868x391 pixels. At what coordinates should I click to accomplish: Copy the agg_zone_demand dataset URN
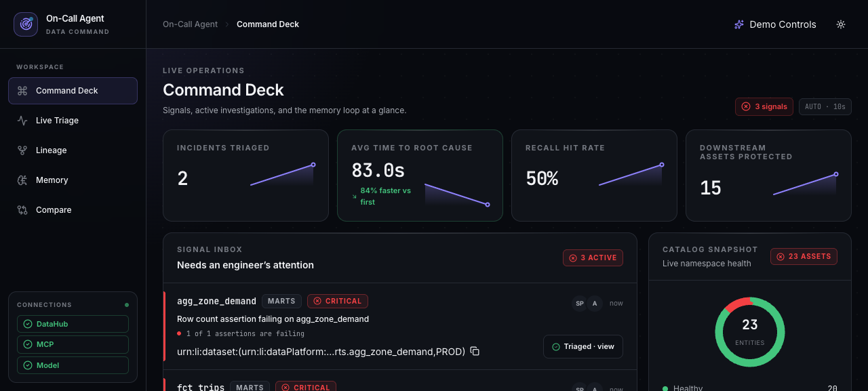(x=475, y=351)
